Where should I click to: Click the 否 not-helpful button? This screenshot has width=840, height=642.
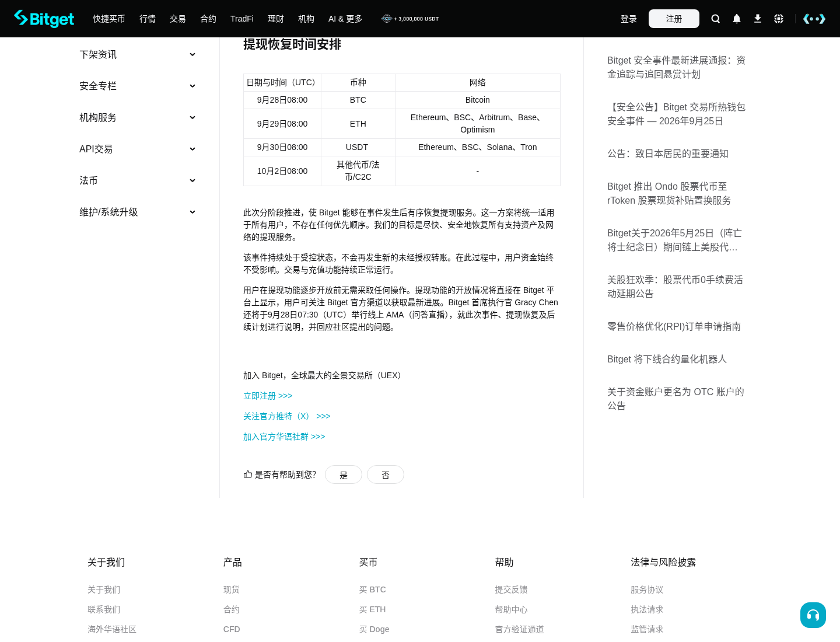[386, 474]
